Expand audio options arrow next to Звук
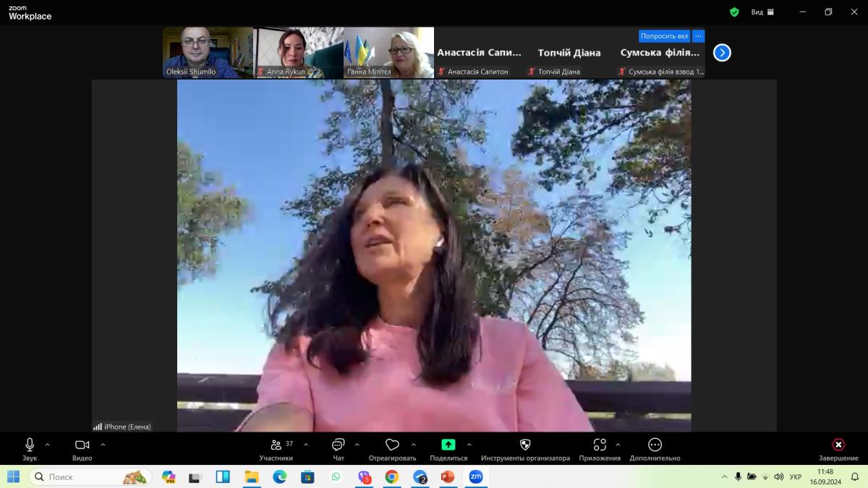Screen dimensions: 868x488 click(x=48, y=445)
